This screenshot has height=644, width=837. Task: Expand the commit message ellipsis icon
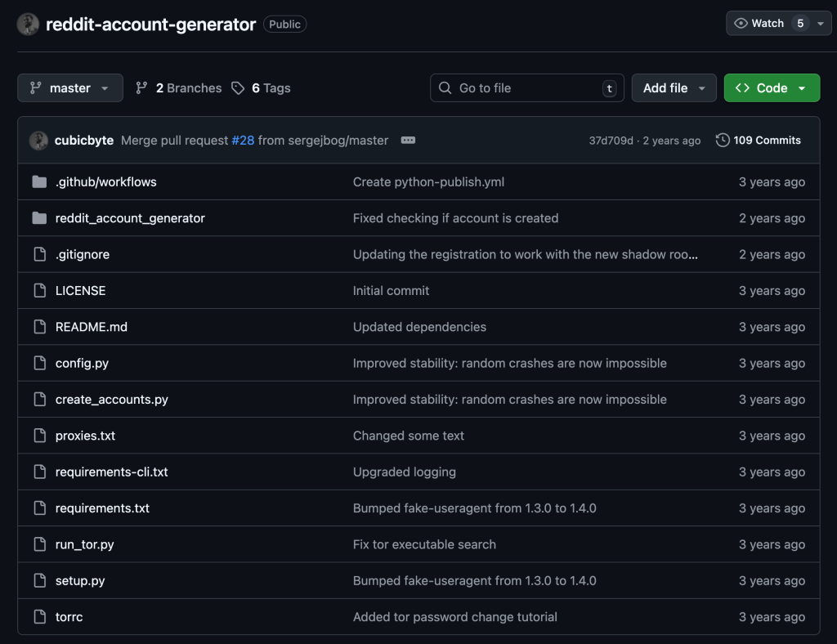[x=407, y=140]
